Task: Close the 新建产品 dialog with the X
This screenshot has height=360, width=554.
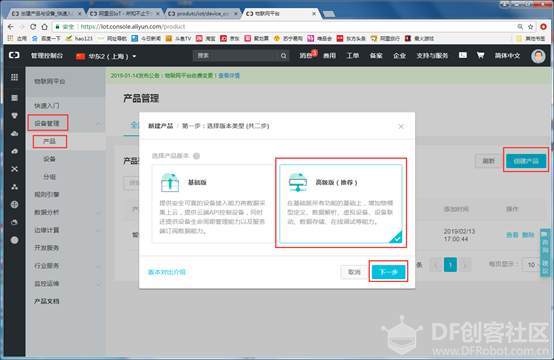Action: click(401, 126)
